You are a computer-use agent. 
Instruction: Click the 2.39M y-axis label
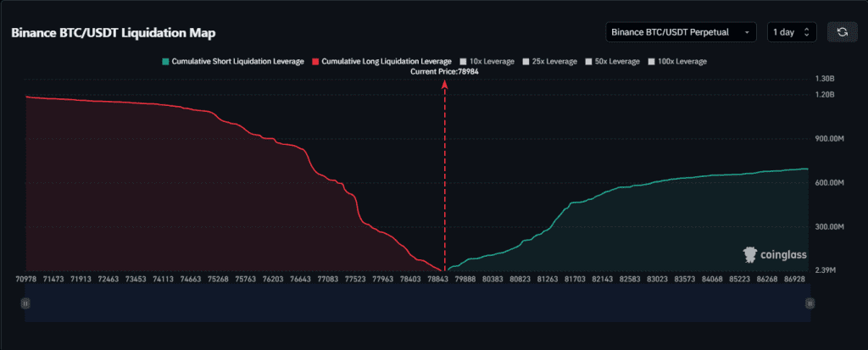[825, 270]
